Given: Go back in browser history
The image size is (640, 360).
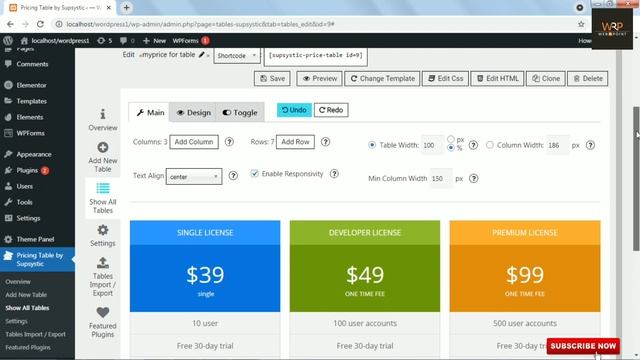Looking at the screenshot, I should click(x=10, y=24).
